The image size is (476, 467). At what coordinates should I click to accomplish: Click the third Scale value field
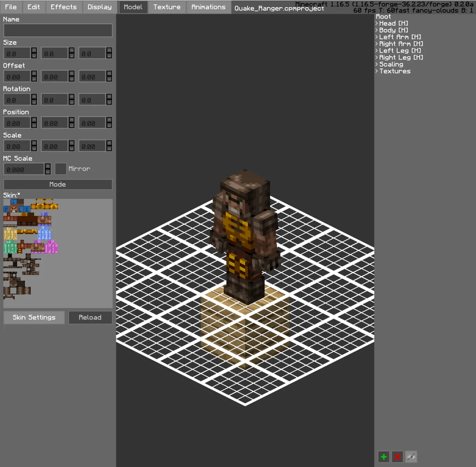click(x=92, y=146)
